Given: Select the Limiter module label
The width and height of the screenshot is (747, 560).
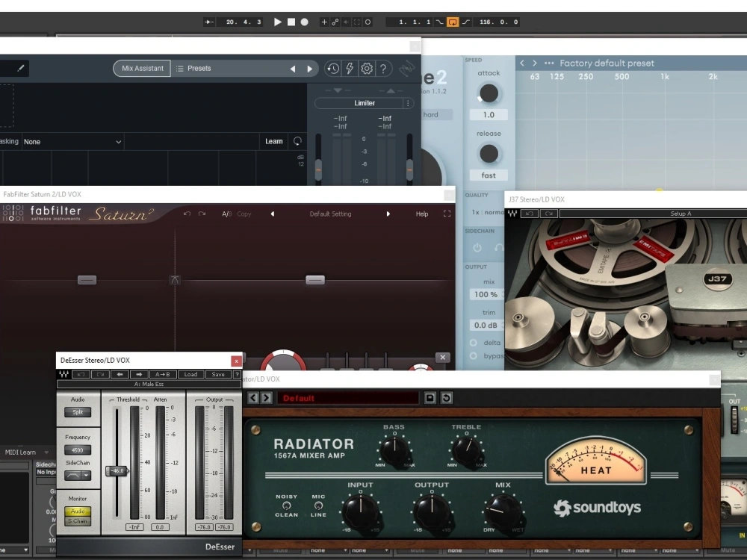Looking at the screenshot, I should click(365, 103).
